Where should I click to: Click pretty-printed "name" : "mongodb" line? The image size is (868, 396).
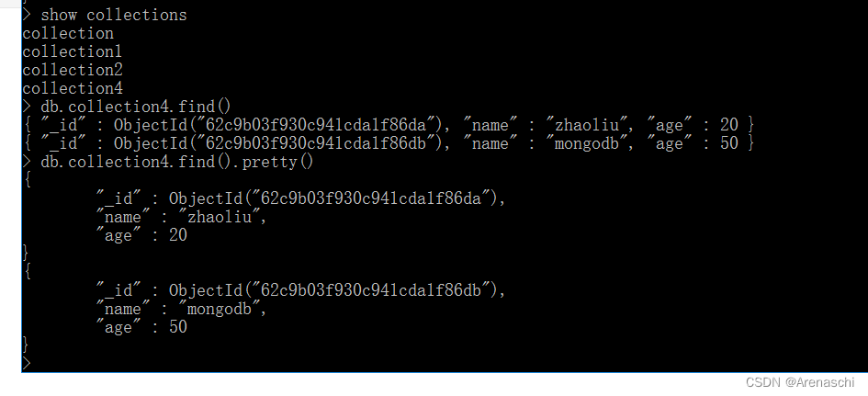click(x=182, y=309)
